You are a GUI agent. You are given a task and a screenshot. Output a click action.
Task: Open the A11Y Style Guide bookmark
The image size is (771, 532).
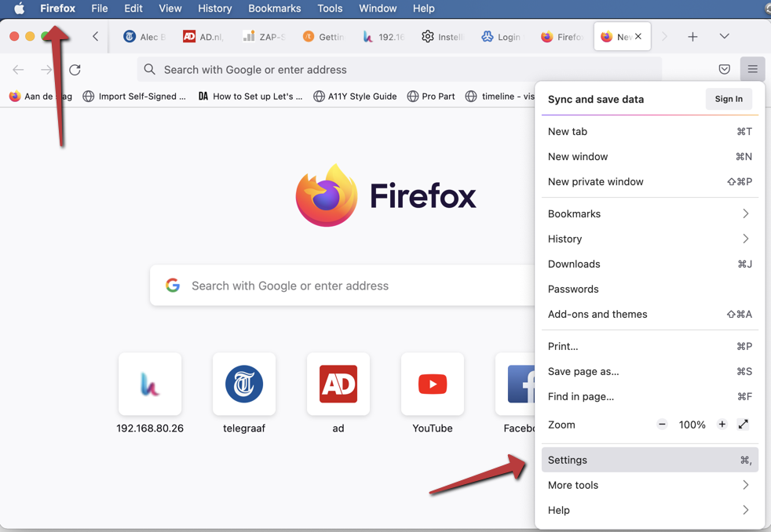click(x=355, y=97)
